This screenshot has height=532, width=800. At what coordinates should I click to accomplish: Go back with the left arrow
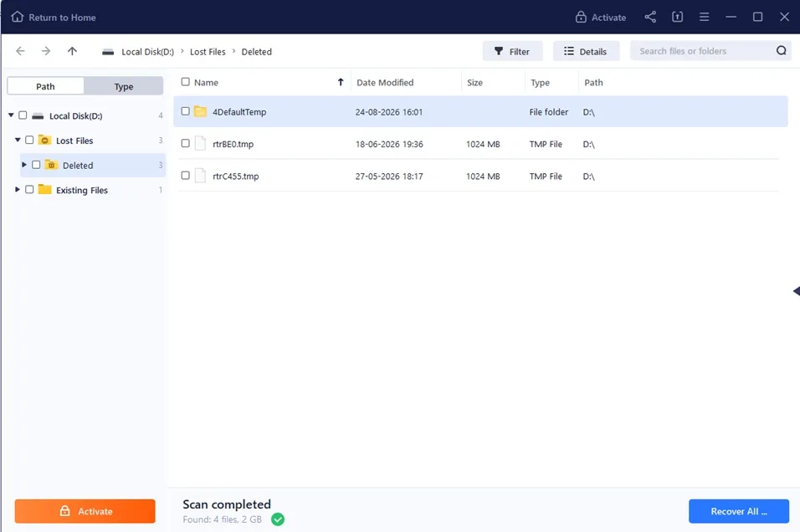(x=20, y=51)
